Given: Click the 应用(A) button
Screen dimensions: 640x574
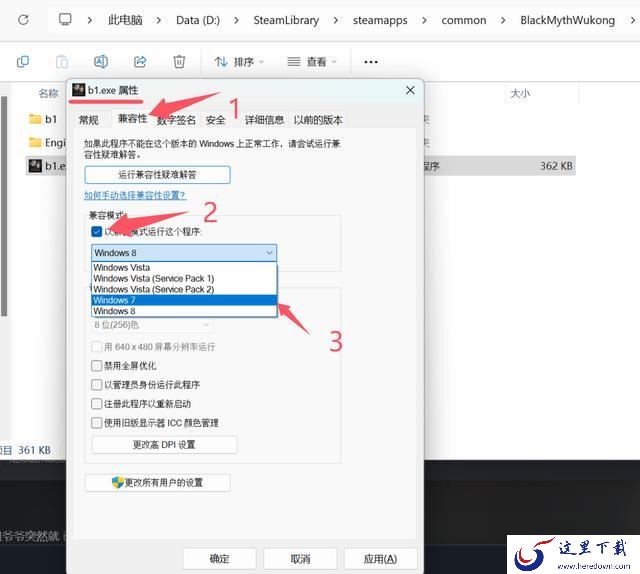Looking at the screenshot, I should (x=380, y=558).
